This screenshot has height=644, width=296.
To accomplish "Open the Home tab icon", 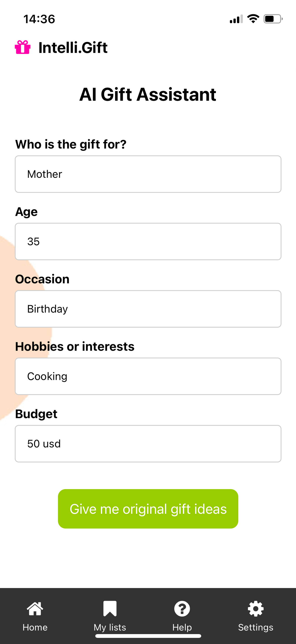I will click(x=35, y=609).
